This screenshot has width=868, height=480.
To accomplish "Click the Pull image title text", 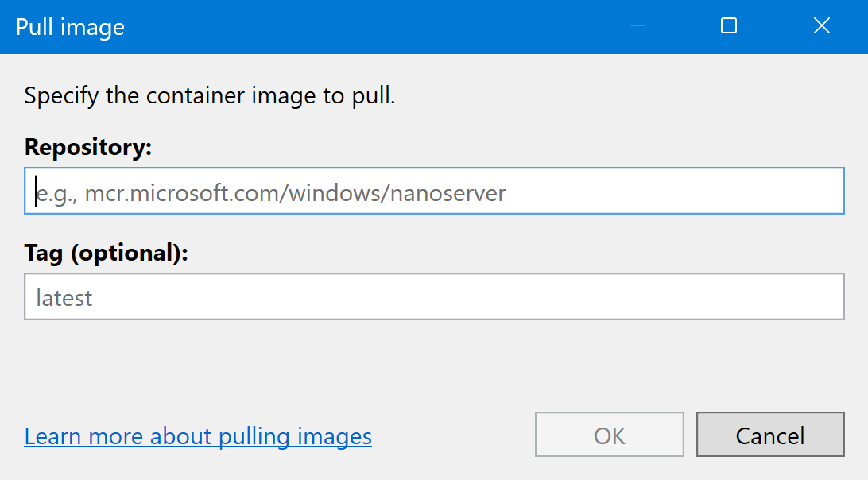I will click(70, 27).
